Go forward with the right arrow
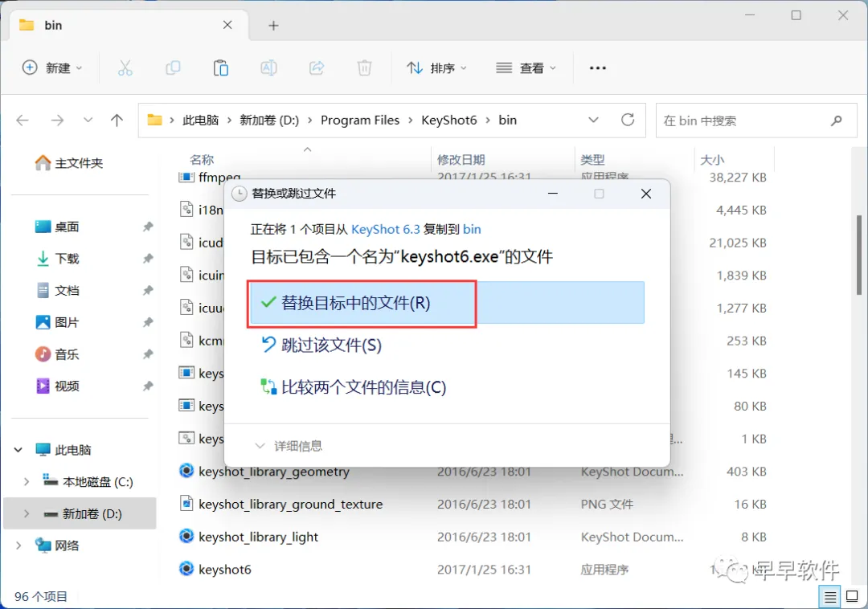The height and width of the screenshot is (609, 868). (x=57, y=120)
